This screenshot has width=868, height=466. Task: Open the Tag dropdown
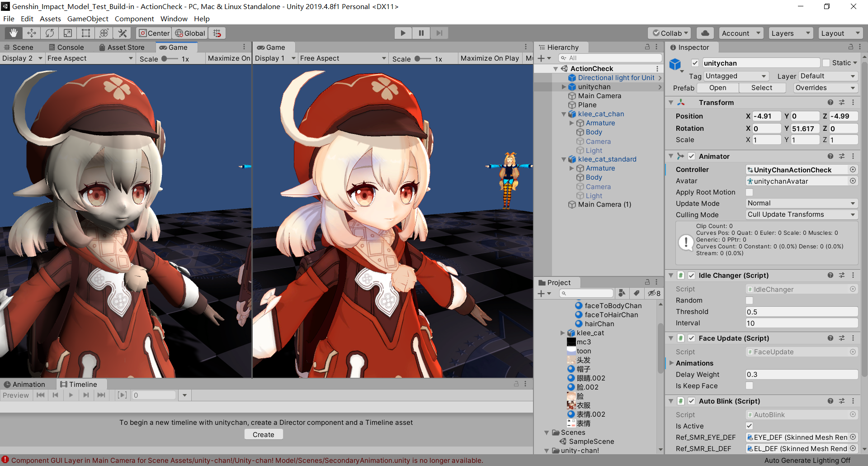pyautogui.click(x=736, y=76)
